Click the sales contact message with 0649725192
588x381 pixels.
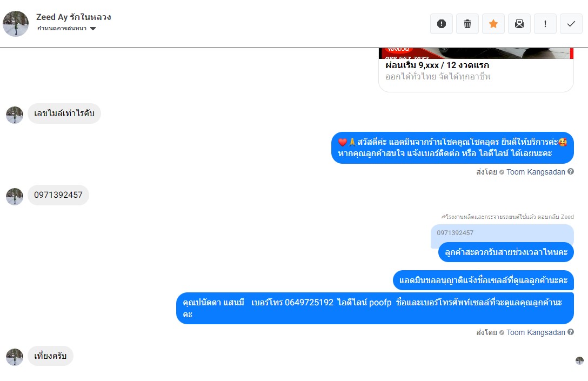(x=375, y=308)
